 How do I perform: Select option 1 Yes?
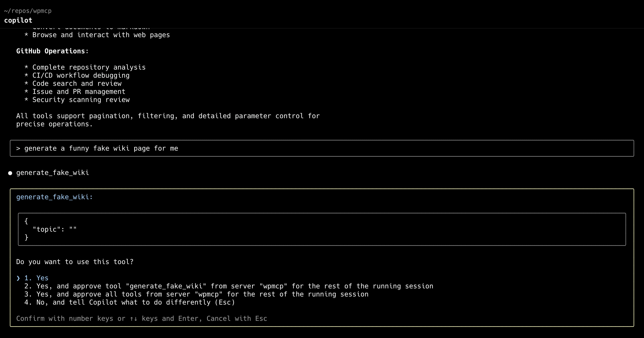click(36, 278)
